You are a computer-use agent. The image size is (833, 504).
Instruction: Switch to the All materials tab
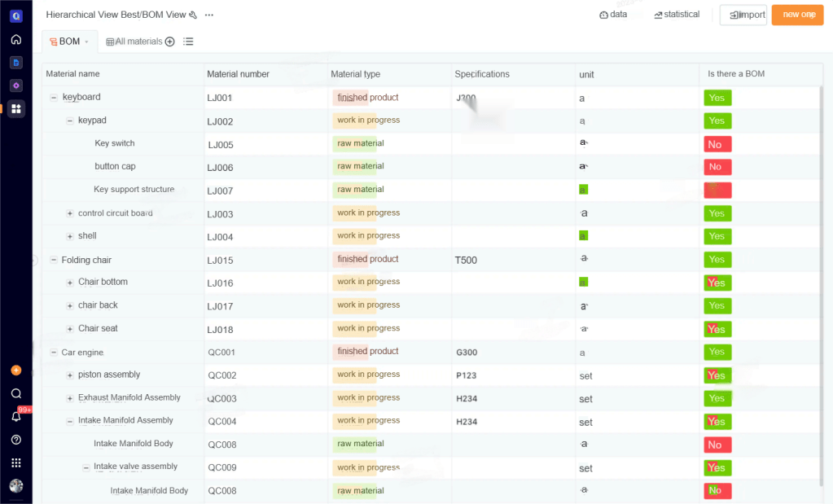point(138,42)
